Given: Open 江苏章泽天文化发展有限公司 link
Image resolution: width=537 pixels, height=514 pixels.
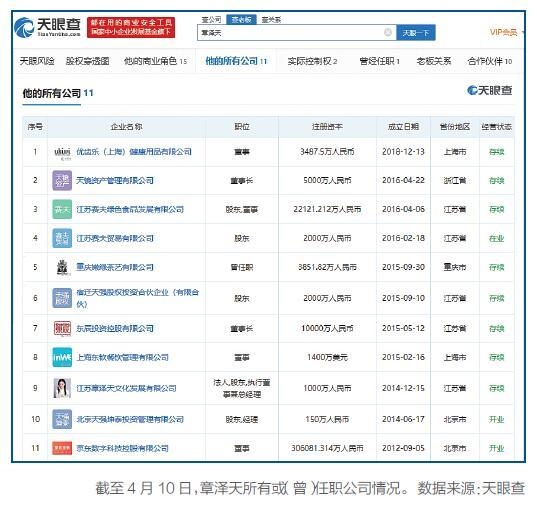Looking at the screenshot, I should (x=126, y=388).
